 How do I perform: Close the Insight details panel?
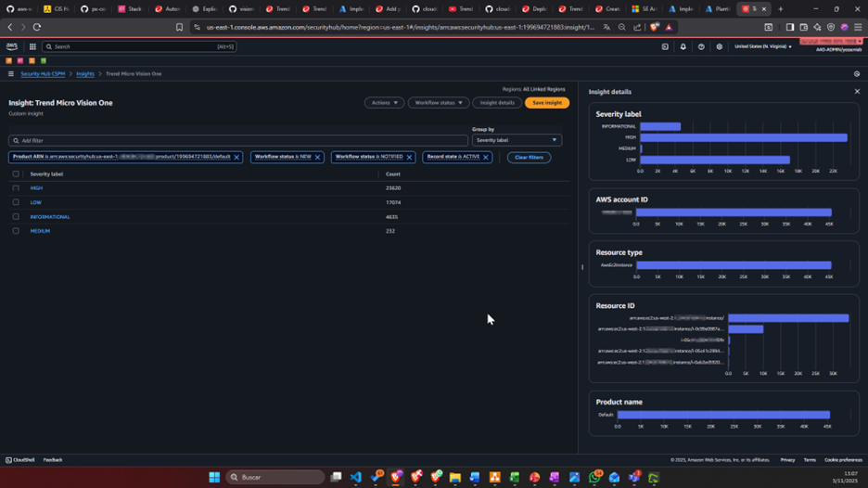(857, 92)
